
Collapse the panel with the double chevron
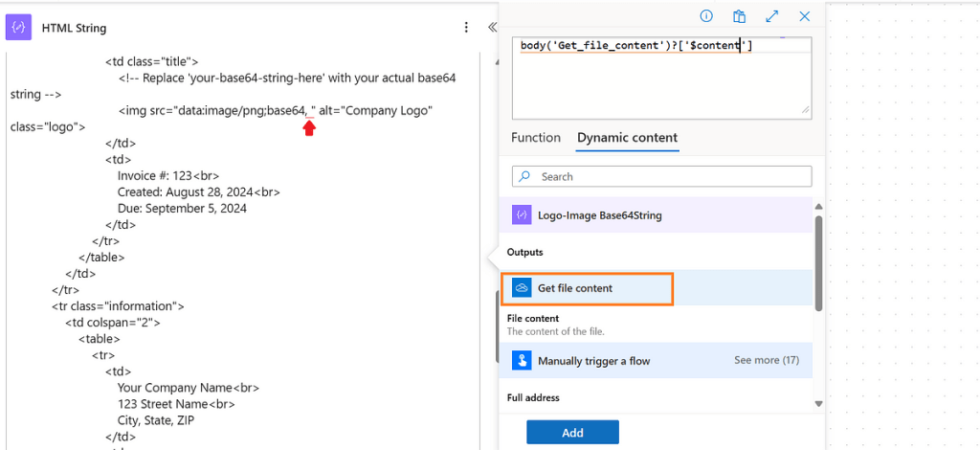(492, 28)
